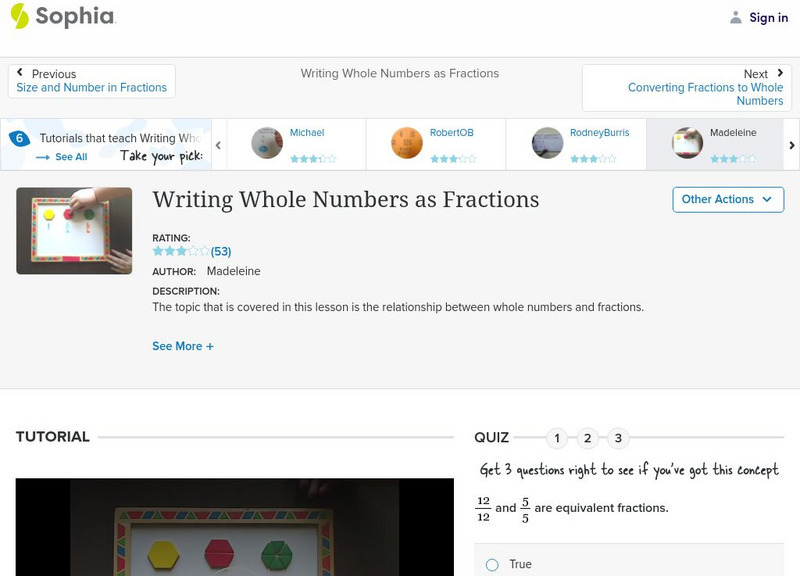Open the Other Actions dropdown

coord(729,199)
